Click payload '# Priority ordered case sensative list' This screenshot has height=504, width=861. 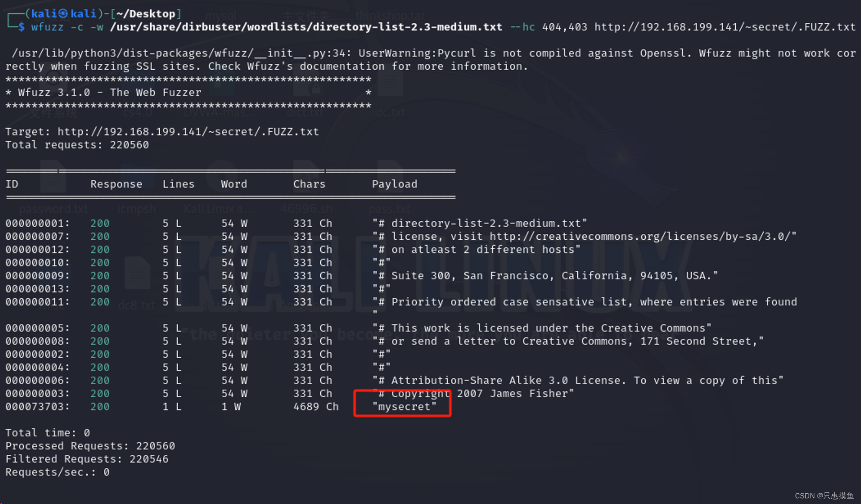click(585, 302)
